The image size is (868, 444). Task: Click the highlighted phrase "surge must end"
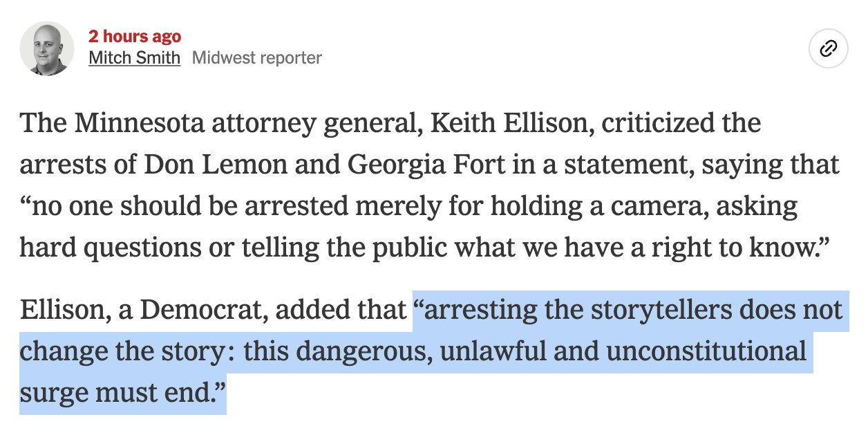[114, 393]
